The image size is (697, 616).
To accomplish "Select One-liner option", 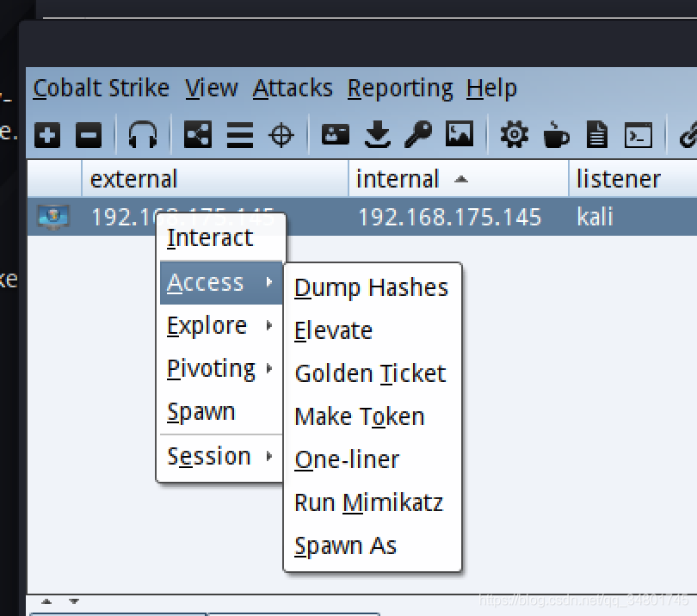I will (x=373, y=459).
